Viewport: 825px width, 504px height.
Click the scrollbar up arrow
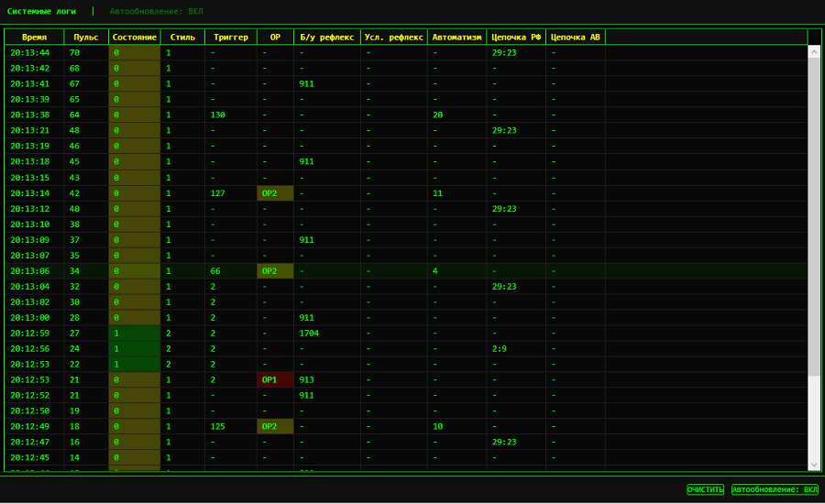[x=814, y=52]
